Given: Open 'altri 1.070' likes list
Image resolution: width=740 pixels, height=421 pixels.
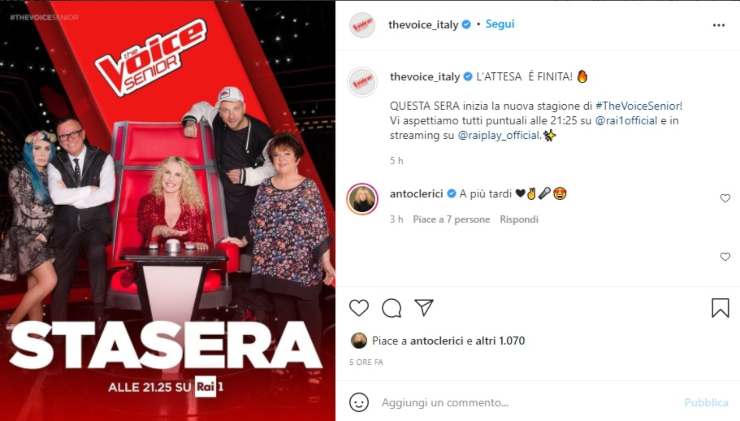Looking at the screenshot, I should pos(500,341).
